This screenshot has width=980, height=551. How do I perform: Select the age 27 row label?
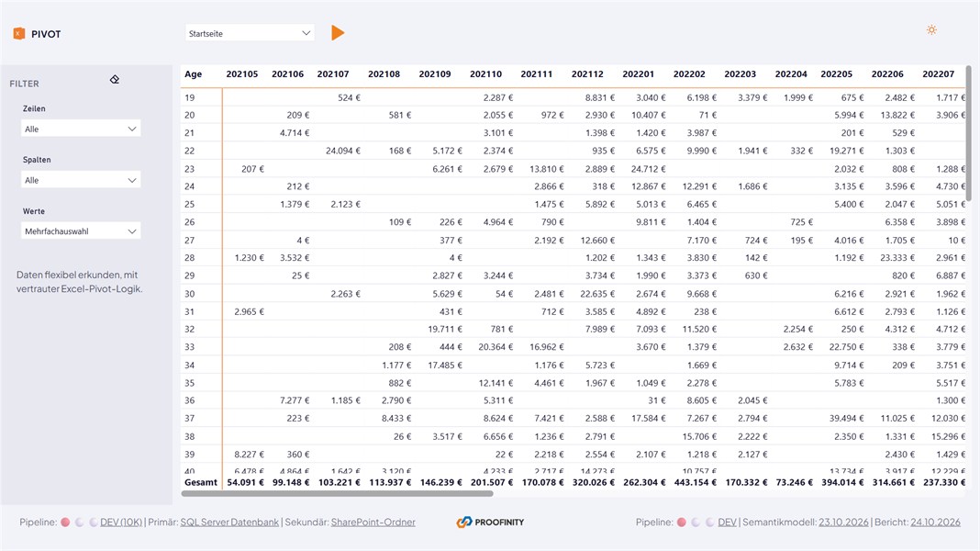click(189, 241)
